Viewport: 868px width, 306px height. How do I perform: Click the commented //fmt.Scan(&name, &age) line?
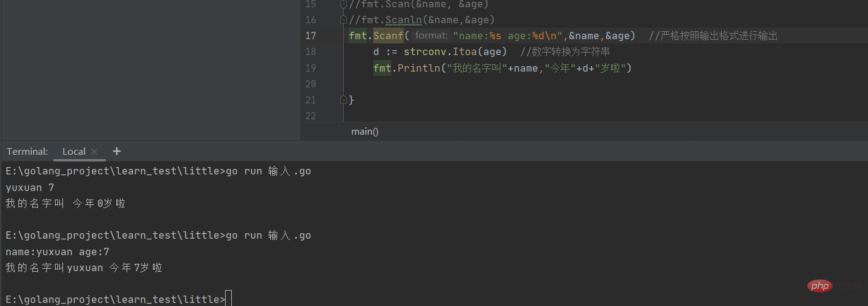(x=419, y=4)
